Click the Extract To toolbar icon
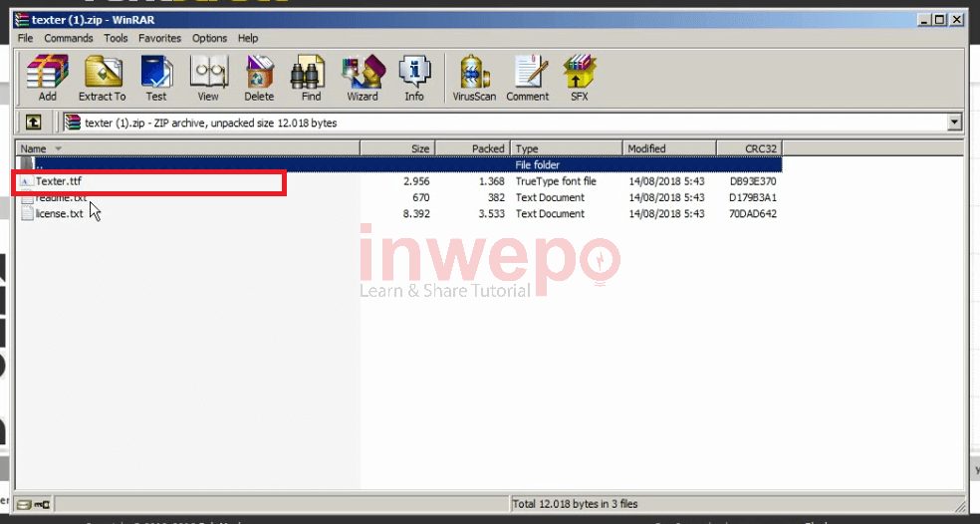The image size is (980, 524). click(x=102, y=78)
